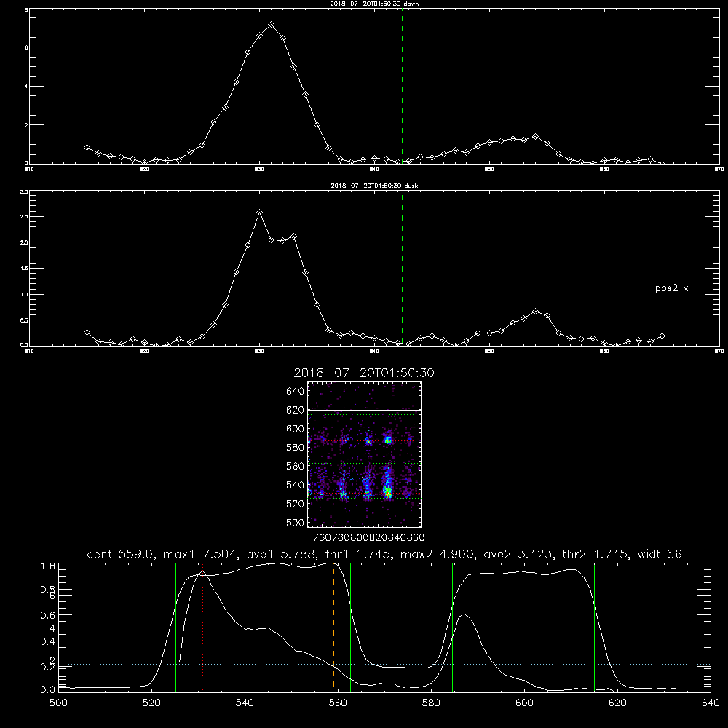
Task: Click the timestamp title above spectrogram image
Action: 364,373
